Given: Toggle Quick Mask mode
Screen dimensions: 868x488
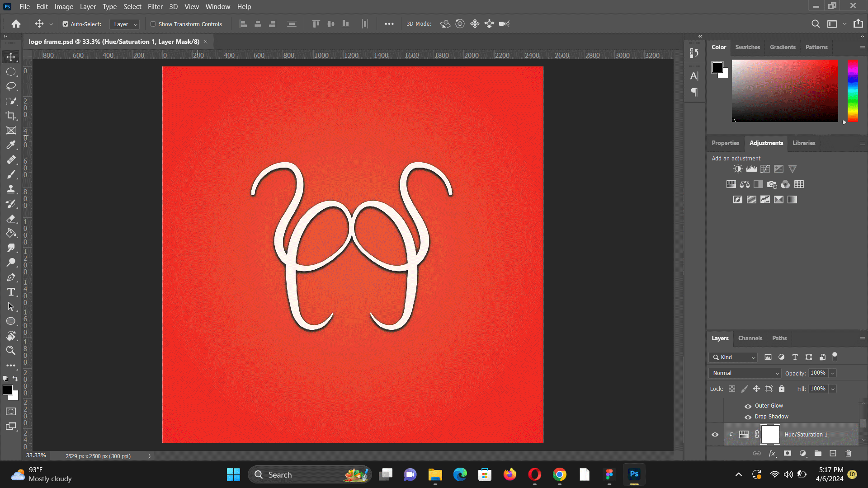Looking at the screenshot, I should click(x=11, y=412).
